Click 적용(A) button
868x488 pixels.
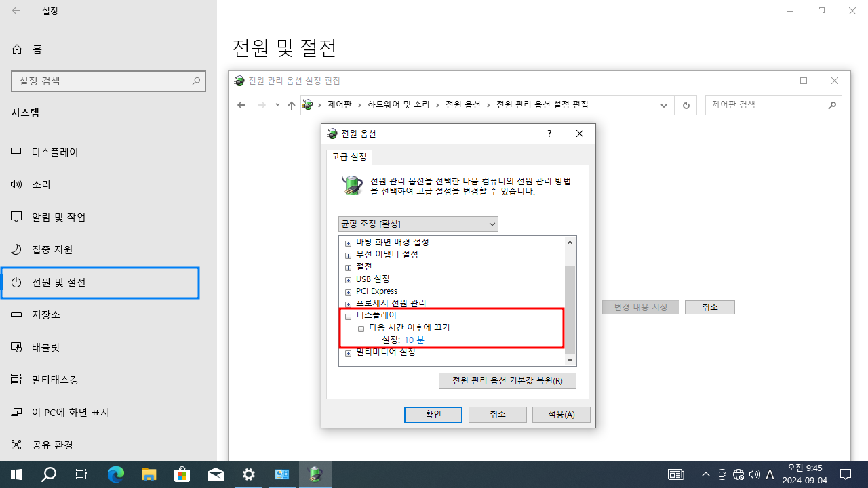(561, 415)
